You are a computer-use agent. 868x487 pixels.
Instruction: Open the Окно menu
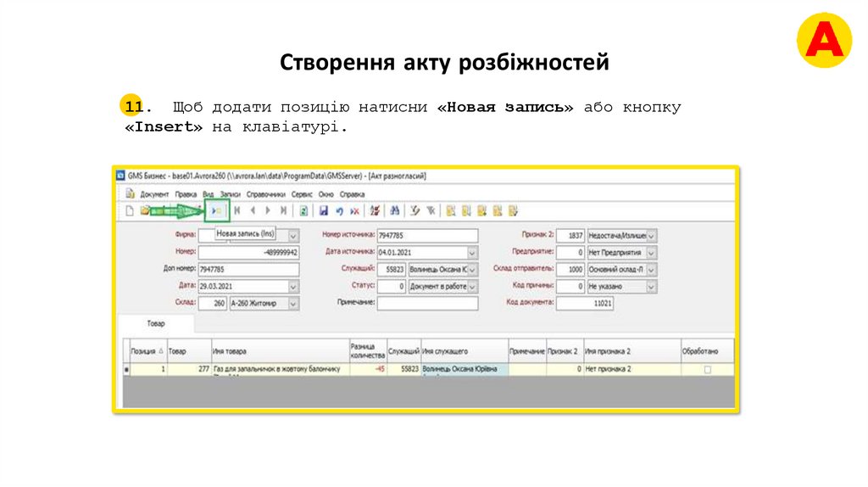326,194
